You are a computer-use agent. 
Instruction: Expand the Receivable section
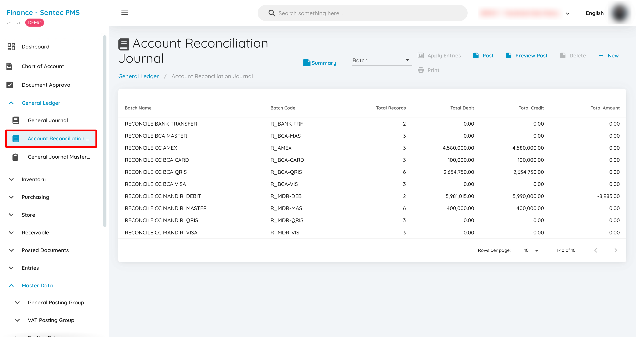[11, 233]
